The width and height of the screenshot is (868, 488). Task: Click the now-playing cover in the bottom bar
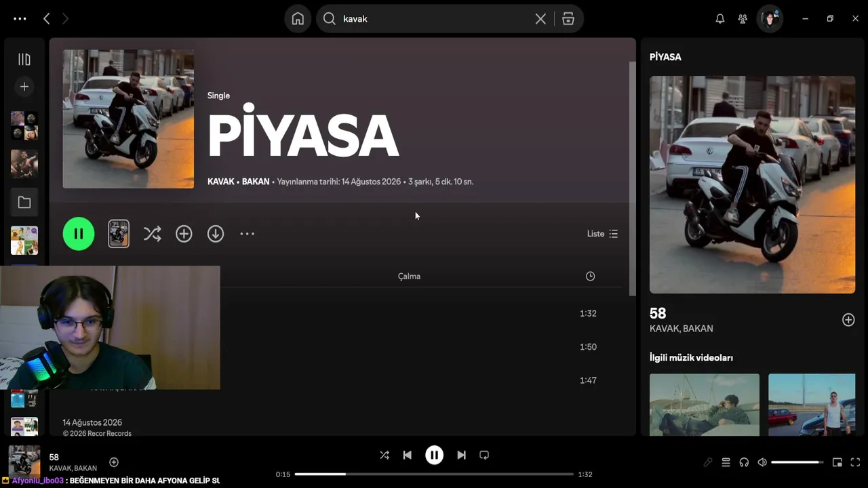coord(24,462)
